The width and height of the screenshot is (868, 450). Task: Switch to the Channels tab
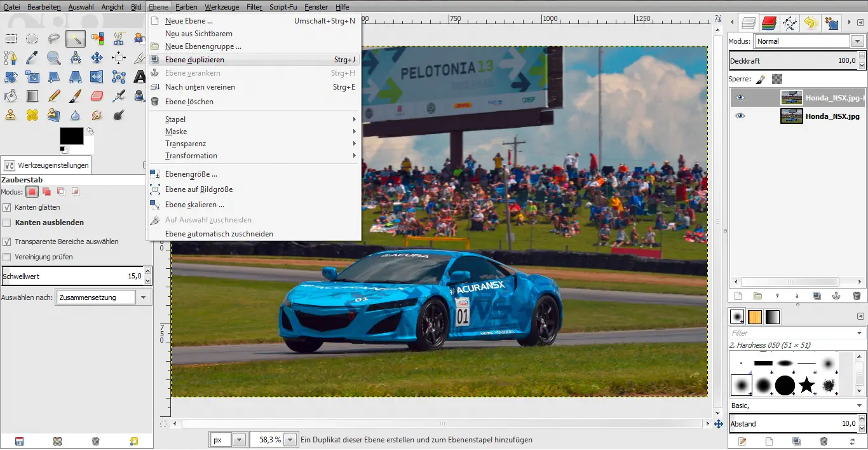[x=769, y=24]
